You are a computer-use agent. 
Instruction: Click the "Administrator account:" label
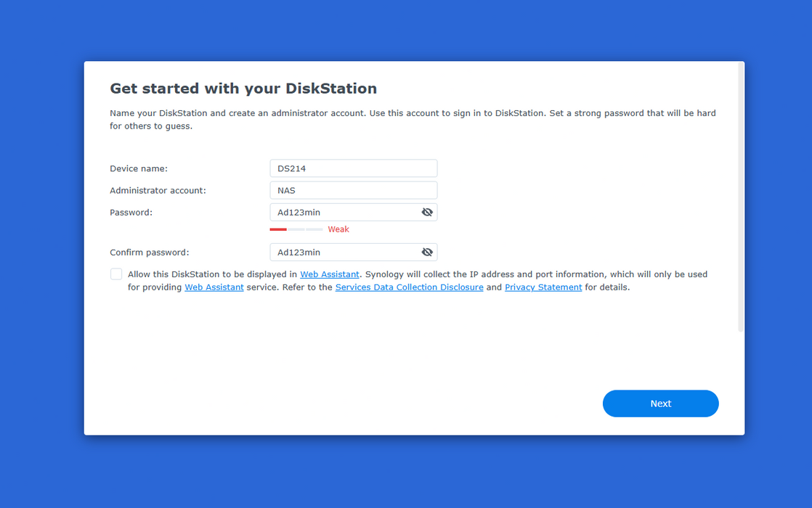158,190
